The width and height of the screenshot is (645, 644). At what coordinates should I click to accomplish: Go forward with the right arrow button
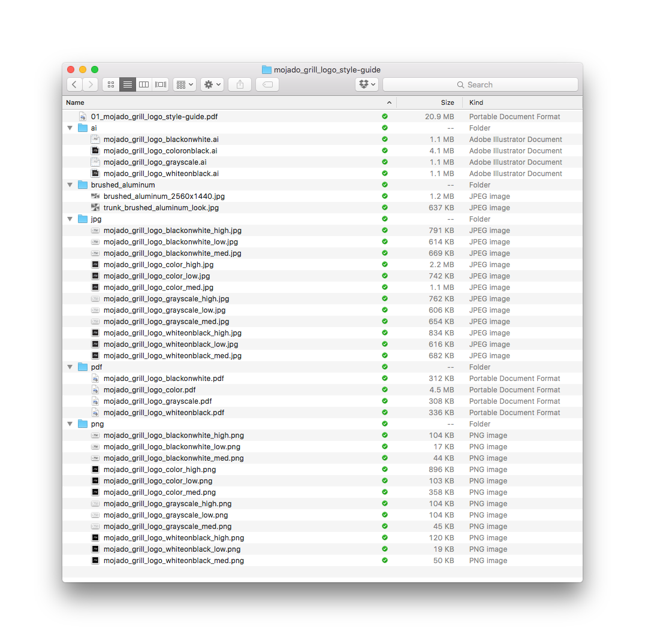(91, 84)
